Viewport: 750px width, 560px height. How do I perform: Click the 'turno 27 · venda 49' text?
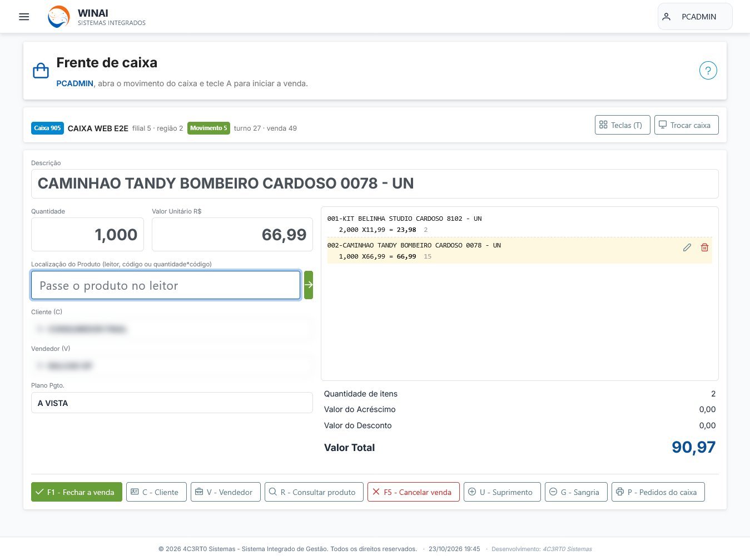265,128
